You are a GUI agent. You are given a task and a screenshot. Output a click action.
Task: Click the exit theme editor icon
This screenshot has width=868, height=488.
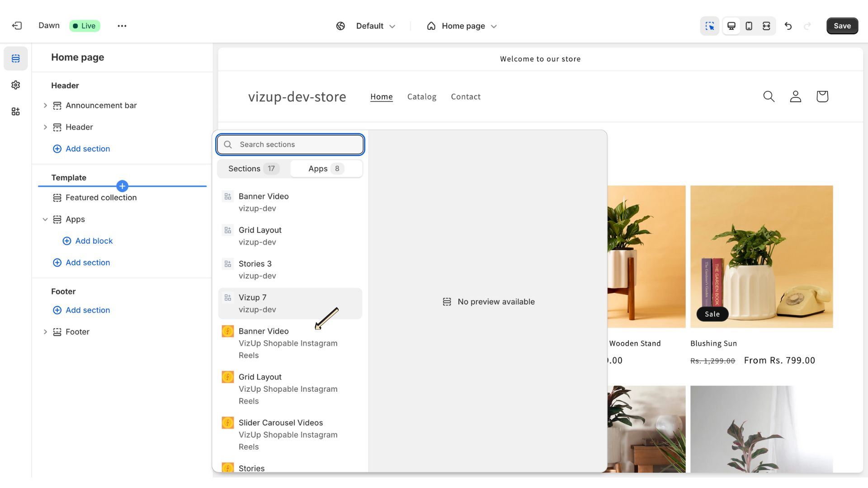point(17,26)
